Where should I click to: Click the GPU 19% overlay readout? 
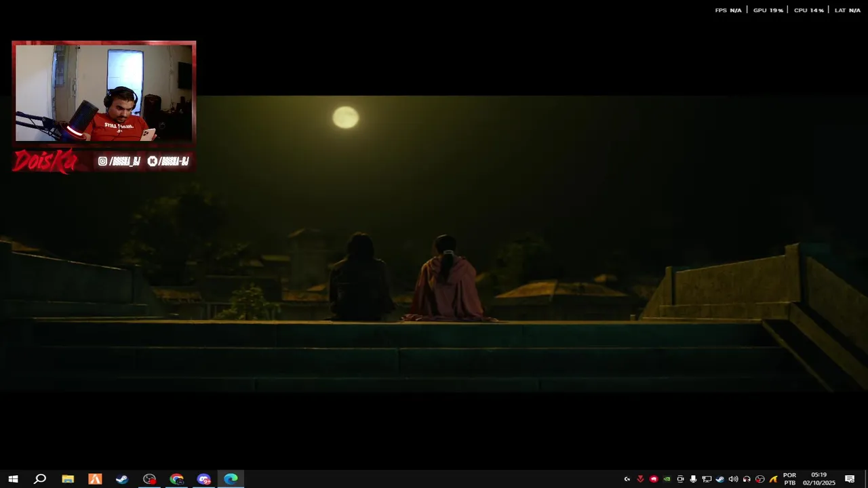(768, 10)
